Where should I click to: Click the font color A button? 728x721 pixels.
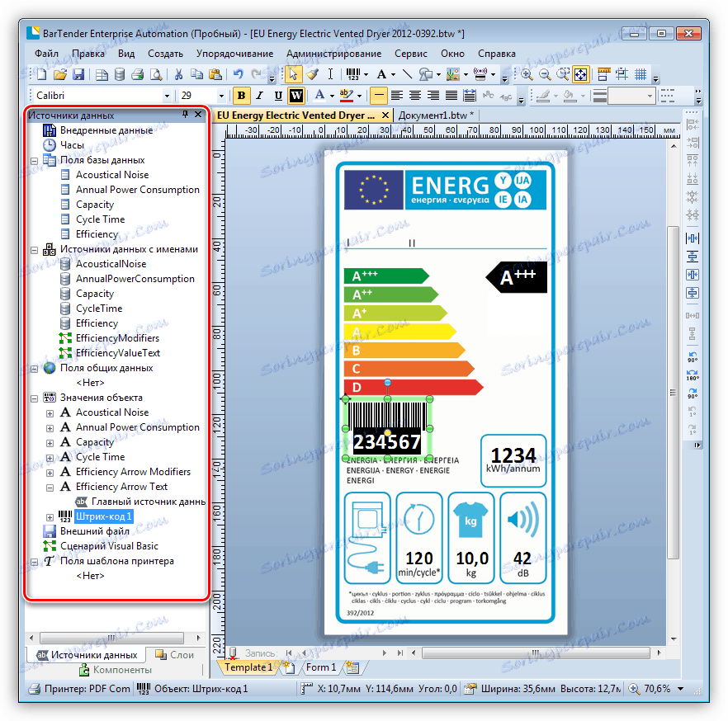click(319, 96)
